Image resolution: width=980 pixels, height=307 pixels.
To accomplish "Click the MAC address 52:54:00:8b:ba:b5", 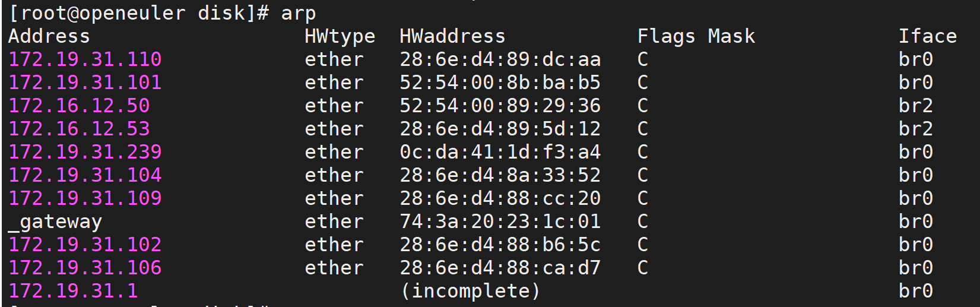I will click(x=500, y=83).
